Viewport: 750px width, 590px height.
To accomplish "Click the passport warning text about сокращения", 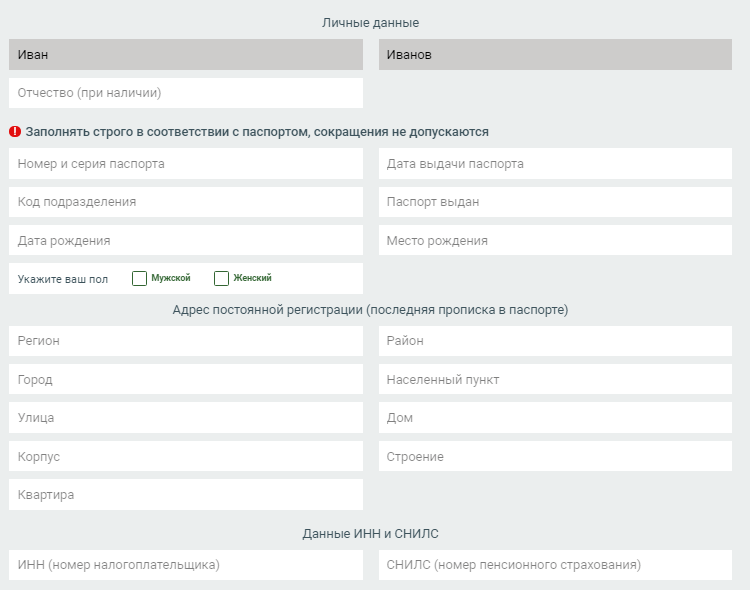I will pyautogui.click(x=257, y=132).
